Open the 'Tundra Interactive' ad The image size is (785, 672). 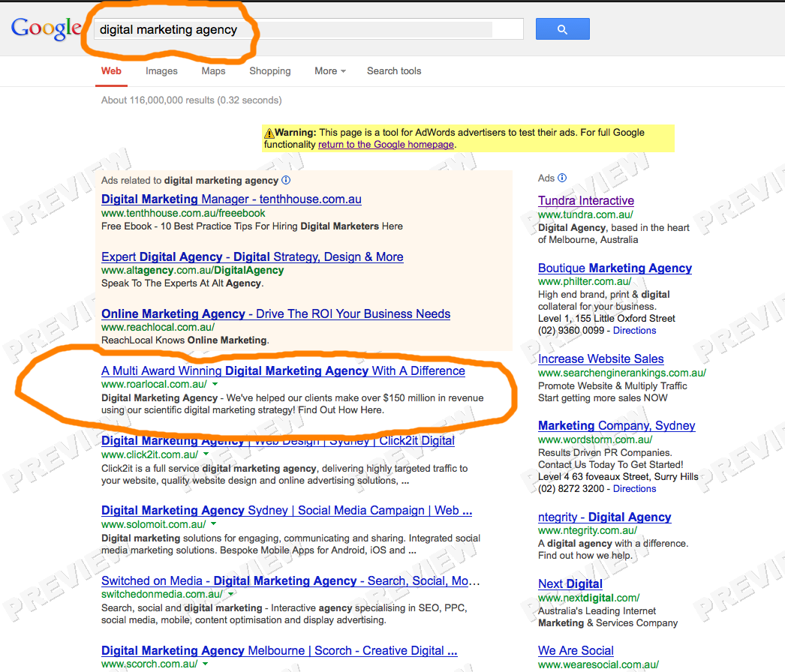click(586, 201)
